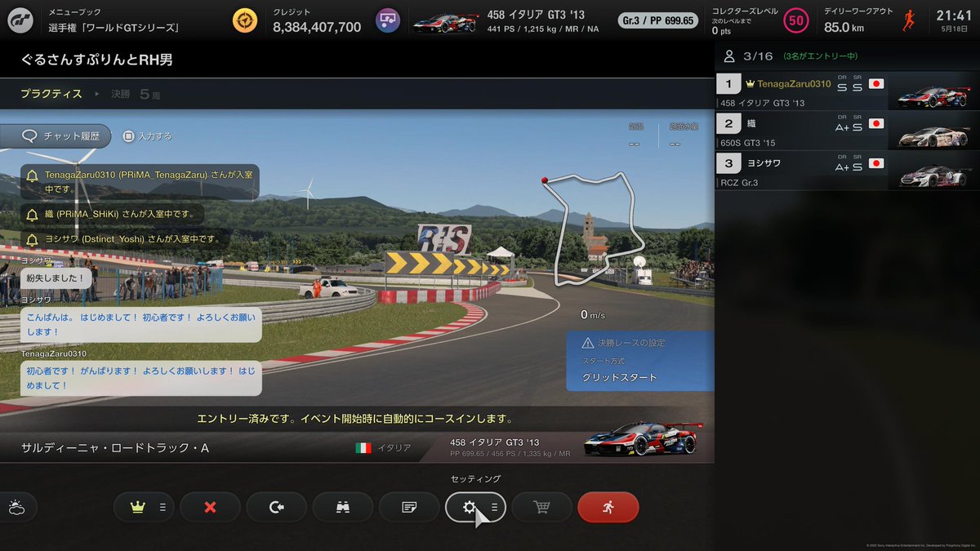The height and width of the screenshot is (551, 980).
Task: Click the leave room arrow button
Action: tap(276, 507)
